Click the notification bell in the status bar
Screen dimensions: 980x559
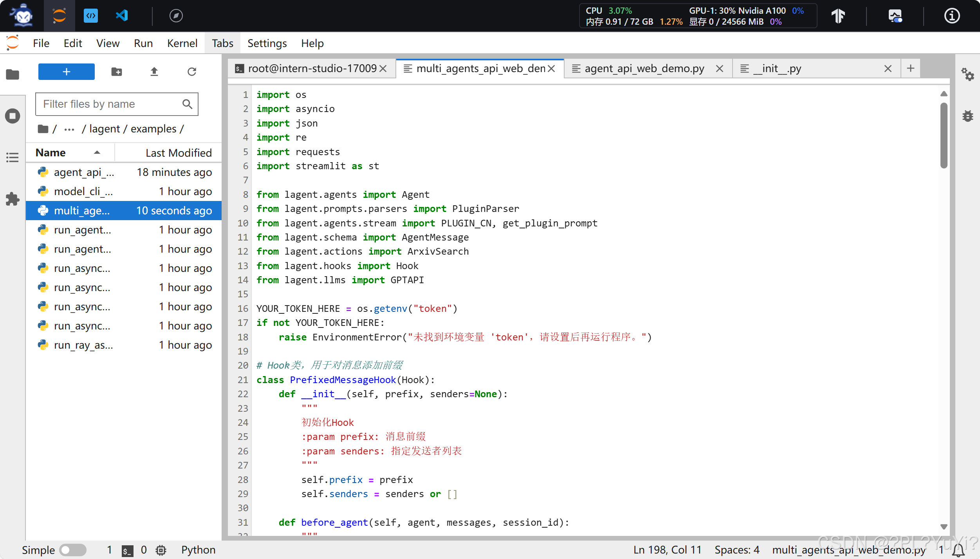point(958,550)
